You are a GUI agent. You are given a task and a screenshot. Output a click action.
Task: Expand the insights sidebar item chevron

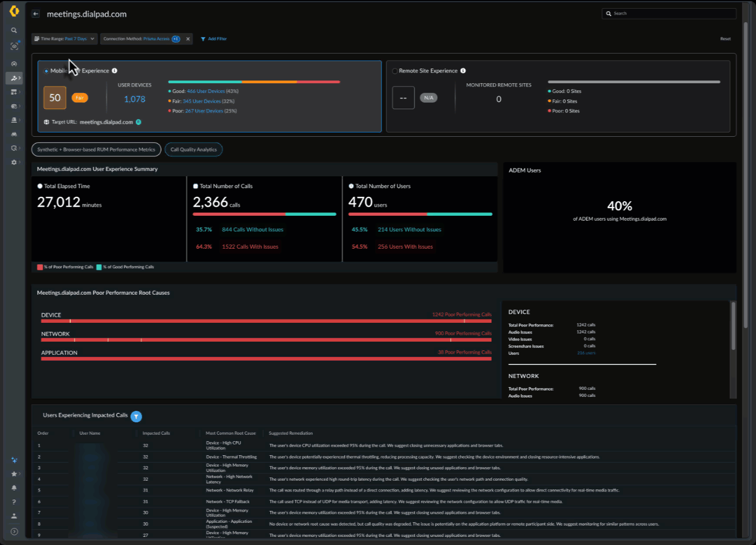20,78
